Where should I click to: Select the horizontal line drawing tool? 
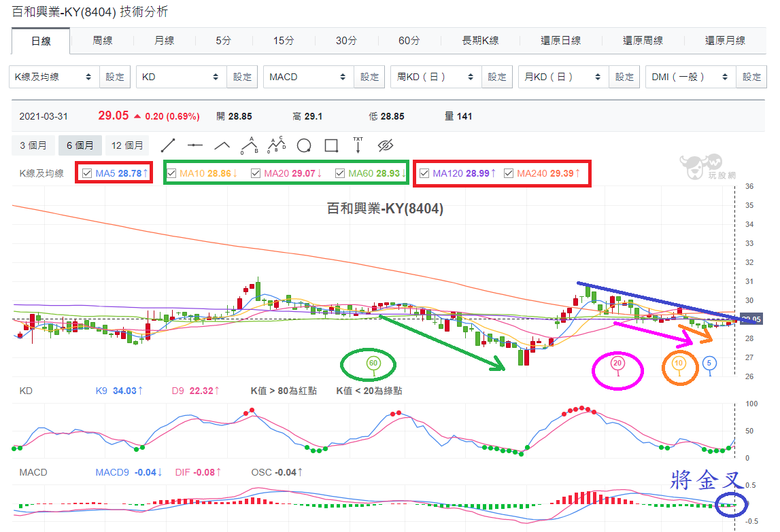click(x=195, y=145)
